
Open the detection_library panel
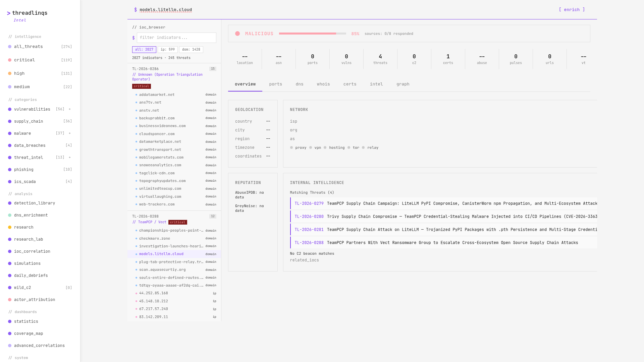pyautogui.click(x=35, y=203)
